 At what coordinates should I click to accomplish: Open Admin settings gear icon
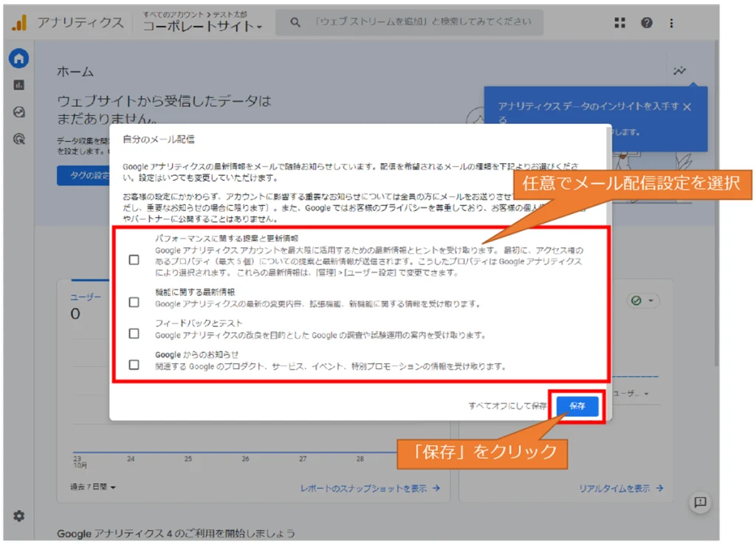[x=18, y=516]
